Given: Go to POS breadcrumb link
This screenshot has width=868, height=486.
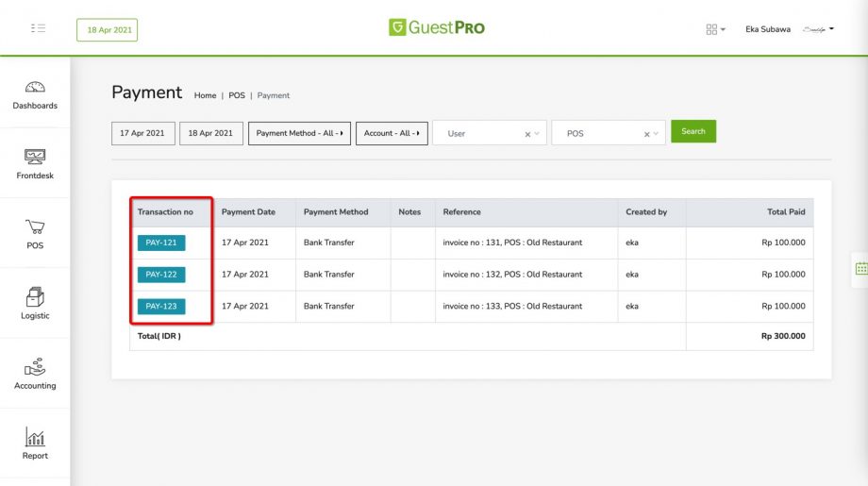Looking at the screenshot, I should [237, 95].
